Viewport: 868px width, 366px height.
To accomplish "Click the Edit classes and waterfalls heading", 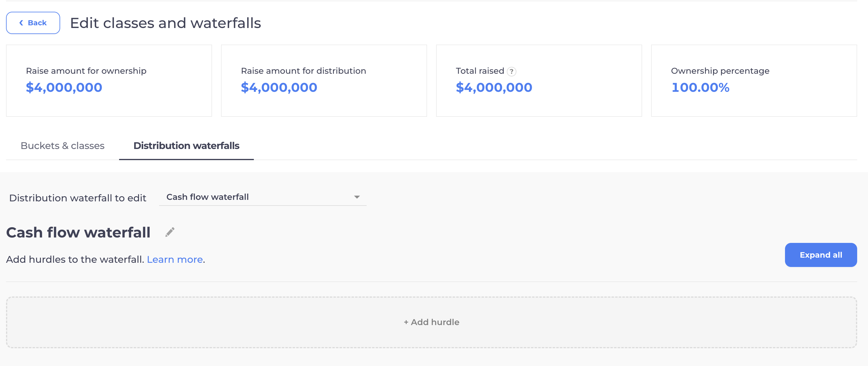I will 165,23.
